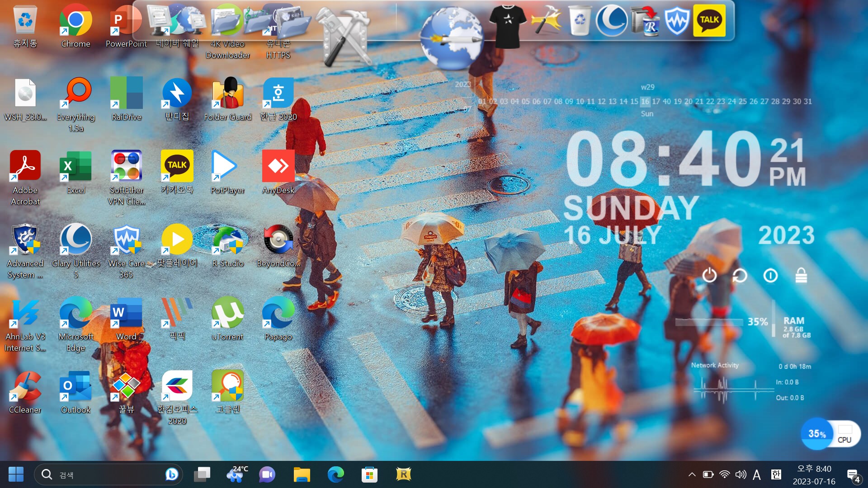
Task: Open the Outlook desktop shortcut
Action: (x=75, y=392)
